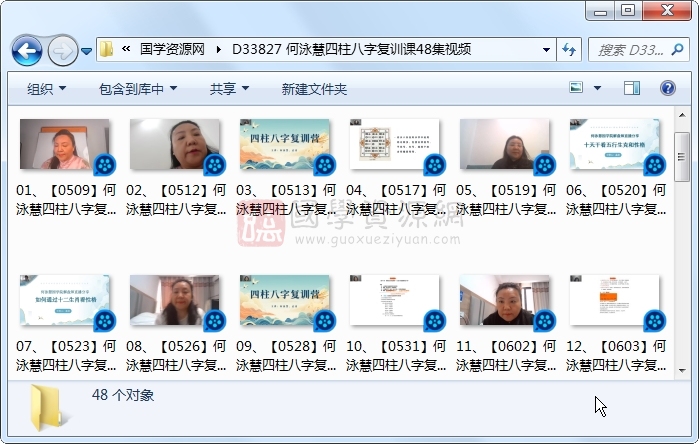The height and width of the screenshot is (444, 699).
Task: Close the Explorer window
Action: point(667,11)
